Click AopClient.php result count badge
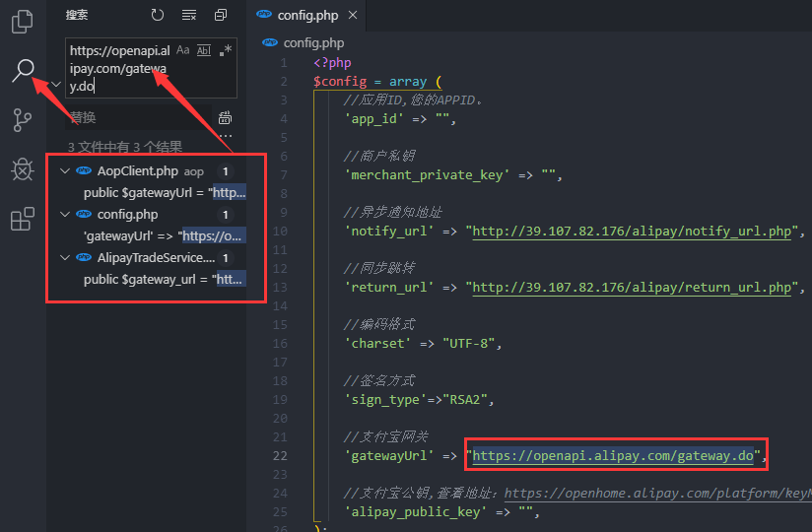Image resolution: width=812 pixels, height=532 pixels. click(x=226, y=171)
